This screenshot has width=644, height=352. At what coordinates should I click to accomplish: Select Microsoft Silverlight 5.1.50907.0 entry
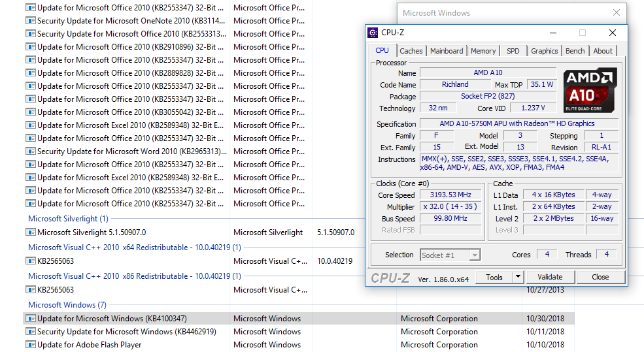pyautogui.click(x=91, y=232)
